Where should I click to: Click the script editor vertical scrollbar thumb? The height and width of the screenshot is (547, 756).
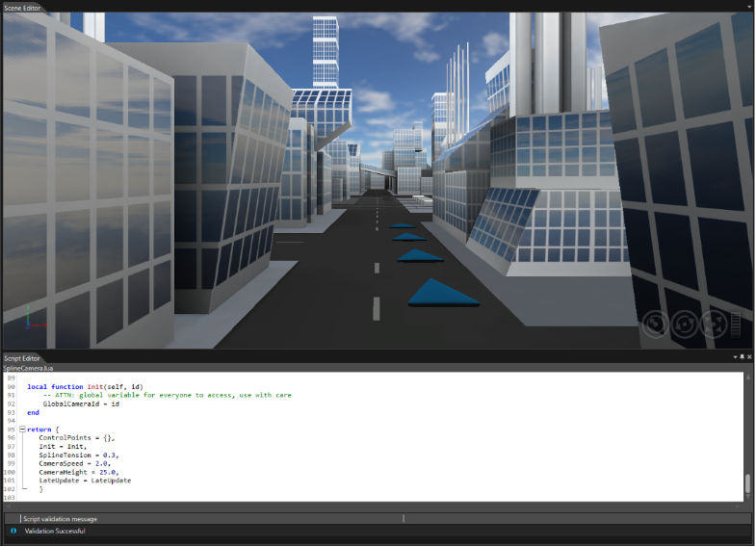(x=747, y=483)
